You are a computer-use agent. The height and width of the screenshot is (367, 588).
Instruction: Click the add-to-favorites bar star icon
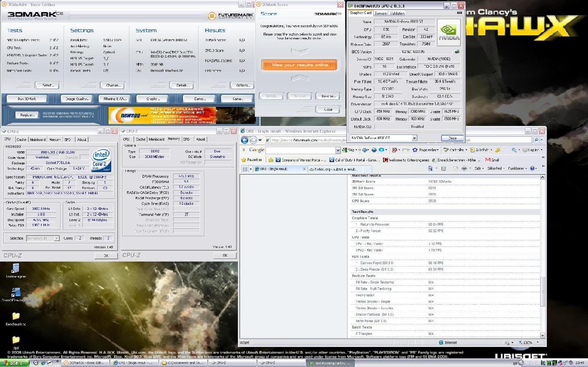pyautogui.click(x=271, y=160)
